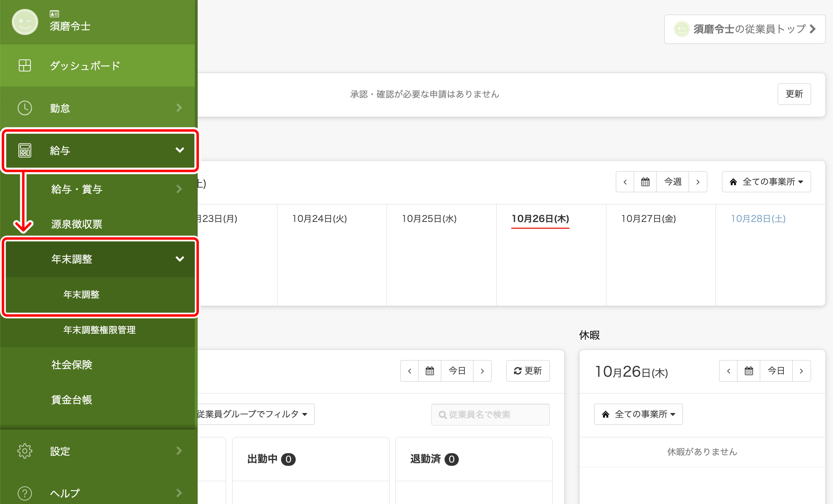This screenshot has width=833, height=504.
Task: Open 従業員グループでフィルタ dropdown
Action: 255,414
